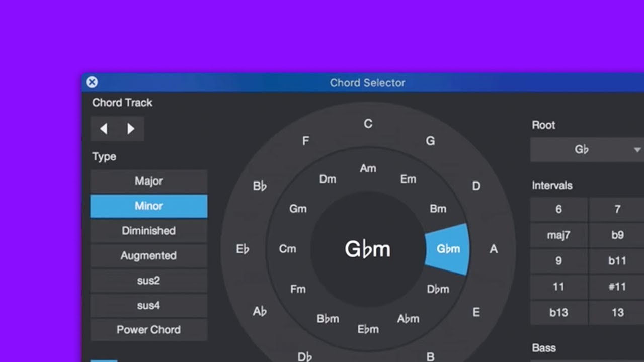This screenshot has width=644, height=362.
Task: Close the Chord Selector window
Action: tap(92, 82)
